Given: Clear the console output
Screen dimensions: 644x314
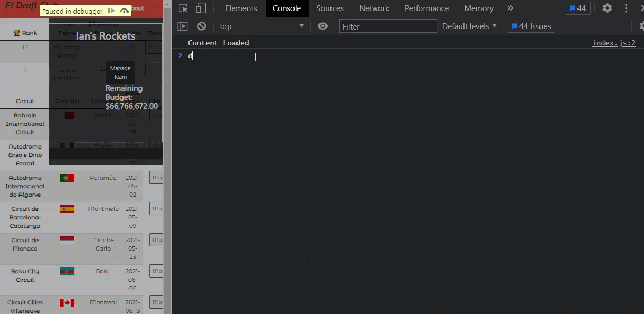Looking at the screenshot, I should [x=202, y=26].
